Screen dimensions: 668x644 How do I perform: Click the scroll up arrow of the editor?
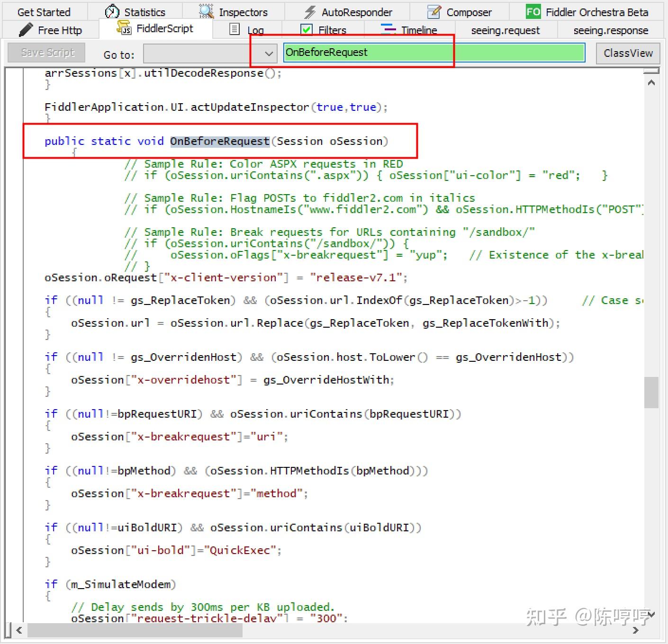point(651,83)
